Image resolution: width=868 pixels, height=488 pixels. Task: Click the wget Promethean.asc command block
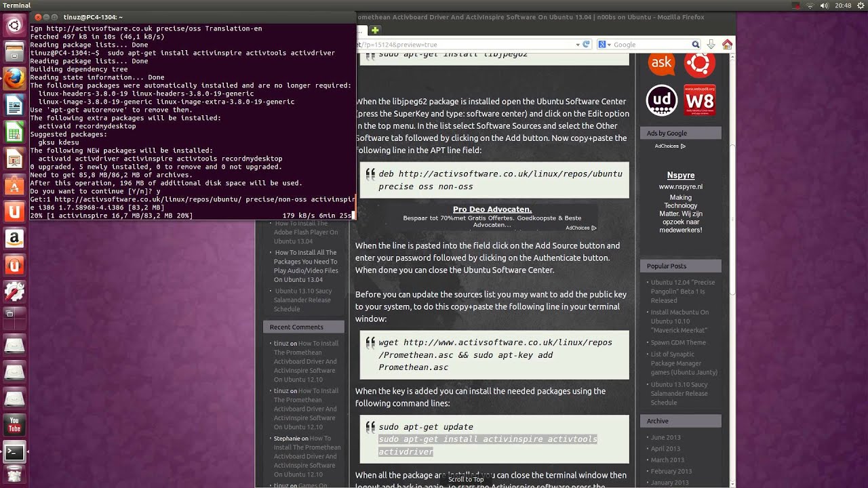pyautogui.click(x=495, y=354)
